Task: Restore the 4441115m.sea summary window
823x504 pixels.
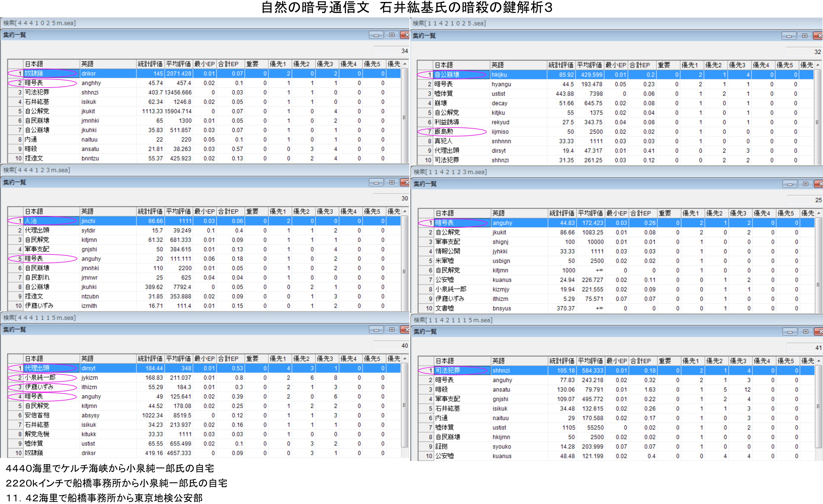Action: [392, 330]
